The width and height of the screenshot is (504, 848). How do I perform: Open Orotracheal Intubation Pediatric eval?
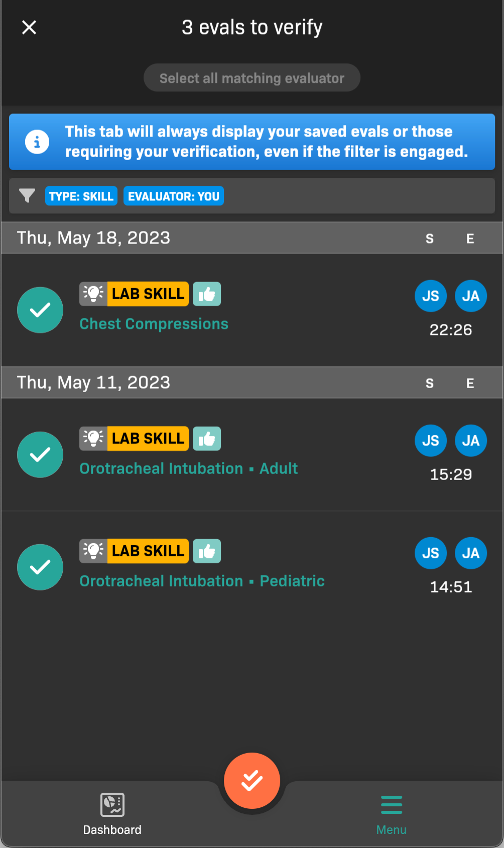(202, 581)
